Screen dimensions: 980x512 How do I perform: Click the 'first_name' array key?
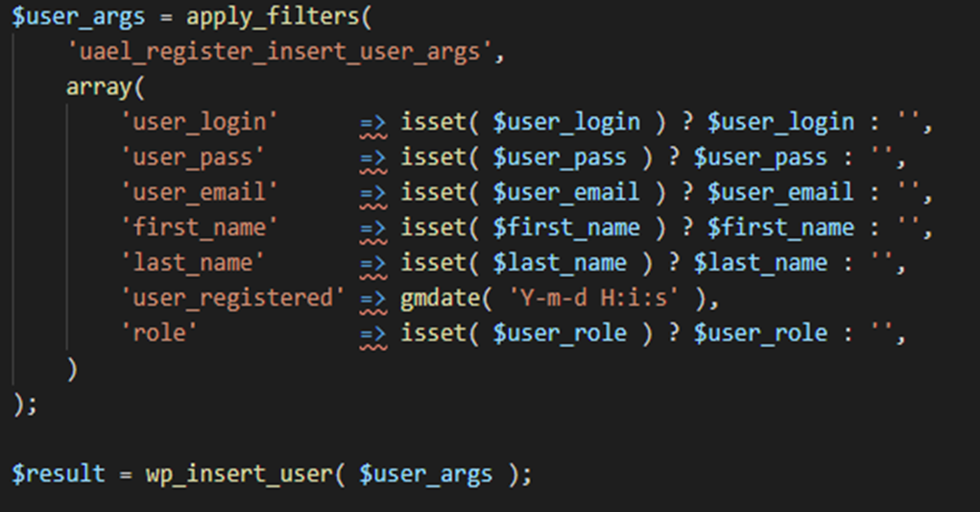pos(200,228)
